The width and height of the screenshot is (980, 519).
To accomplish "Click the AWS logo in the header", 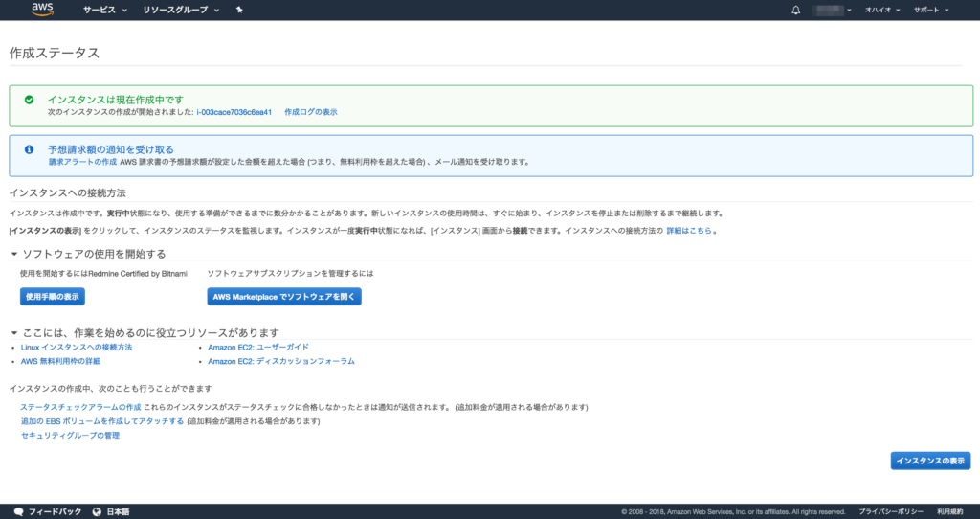I will pos(41,10).
